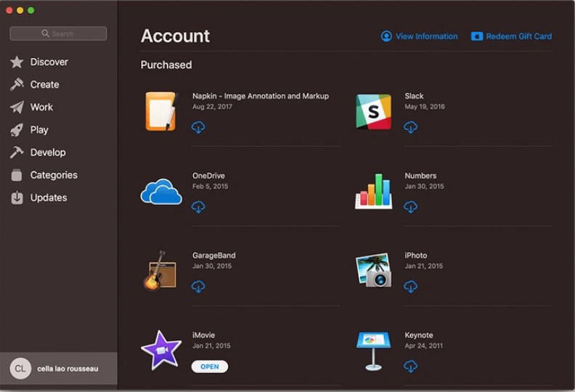Image resolution: width=575 pixels, height=392 pixels.
Task: Click the Purchased section heading
Action: tap(166, 65)
